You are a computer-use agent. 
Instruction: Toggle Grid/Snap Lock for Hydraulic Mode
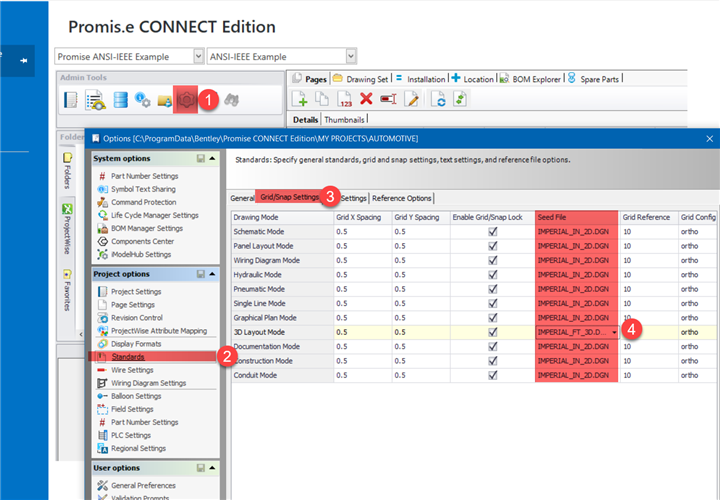[493, 275]
